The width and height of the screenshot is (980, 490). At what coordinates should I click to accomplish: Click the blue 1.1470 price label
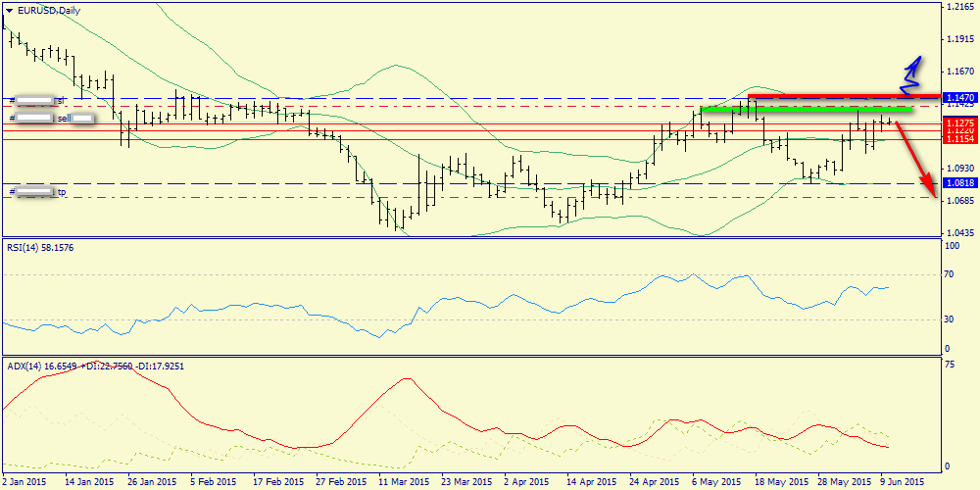(959, 98)
